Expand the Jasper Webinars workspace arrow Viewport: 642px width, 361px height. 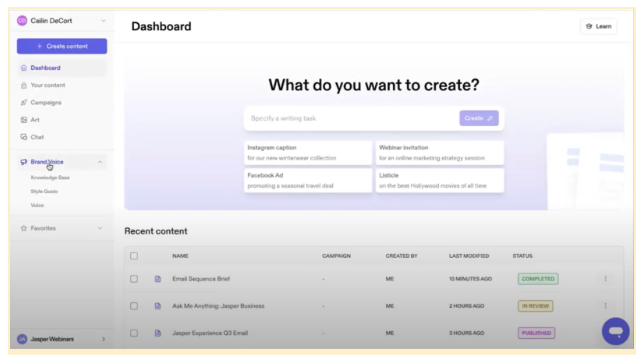[103, 339]
